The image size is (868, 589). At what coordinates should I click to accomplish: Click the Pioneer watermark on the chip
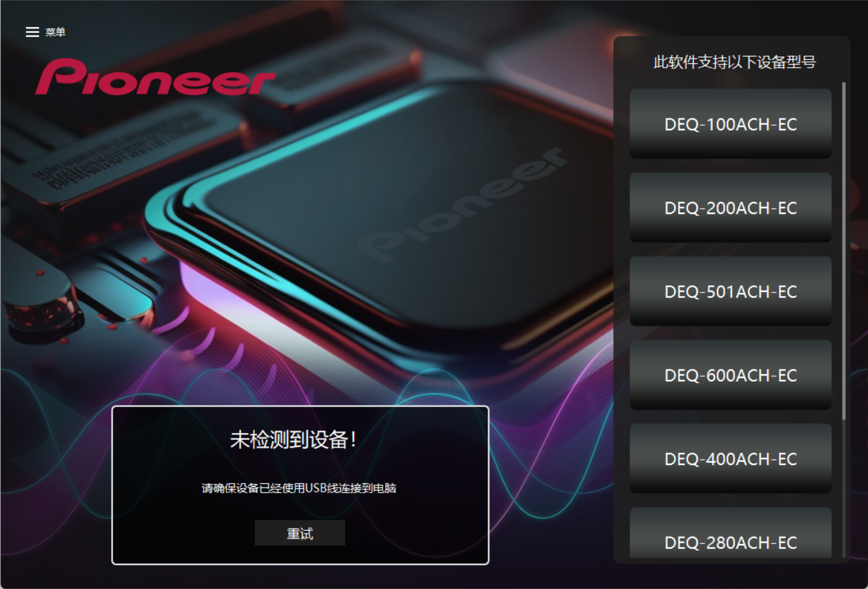click(463, 205)
